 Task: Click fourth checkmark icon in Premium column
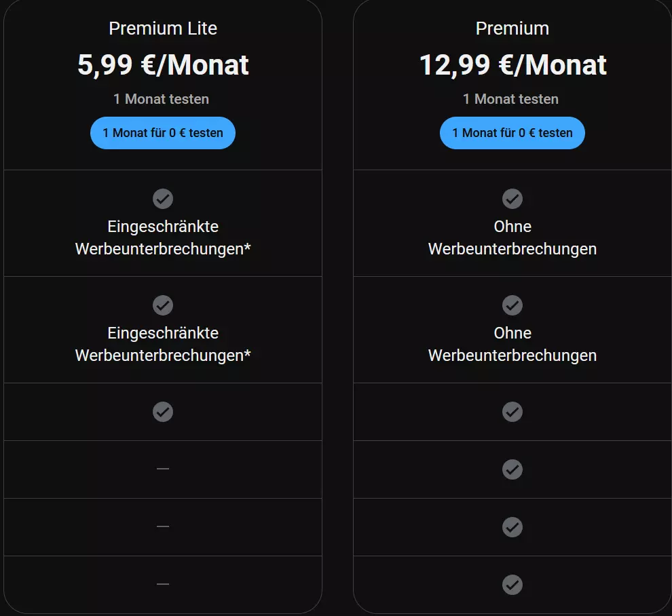pyautogui.click(x=512, y=469)
